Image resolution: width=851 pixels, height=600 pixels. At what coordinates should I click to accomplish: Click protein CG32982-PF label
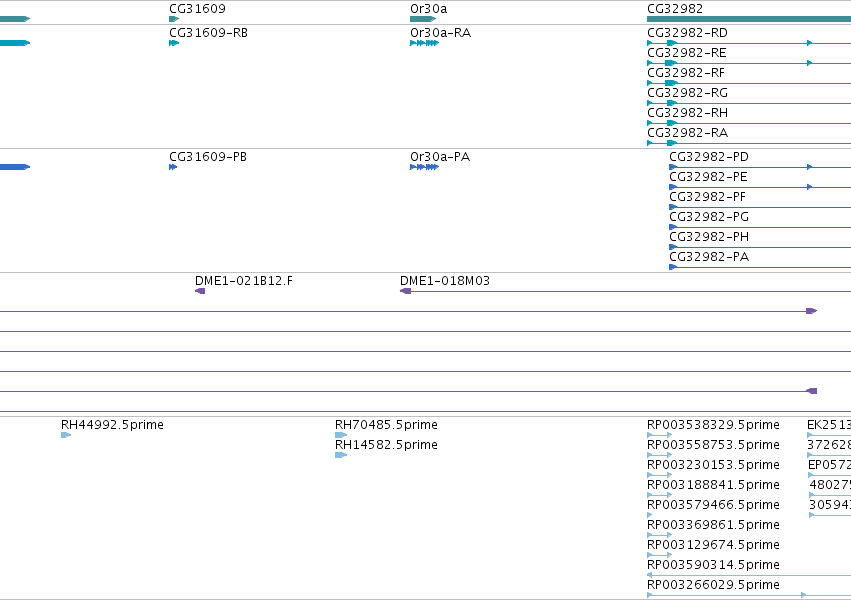707,197
